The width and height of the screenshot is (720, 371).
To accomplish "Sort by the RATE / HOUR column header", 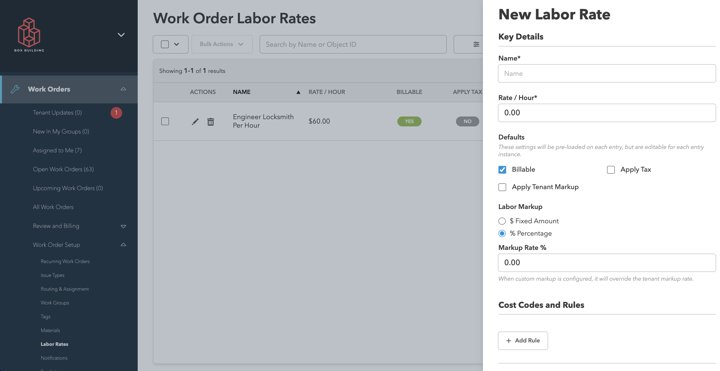I will [326, 92].
